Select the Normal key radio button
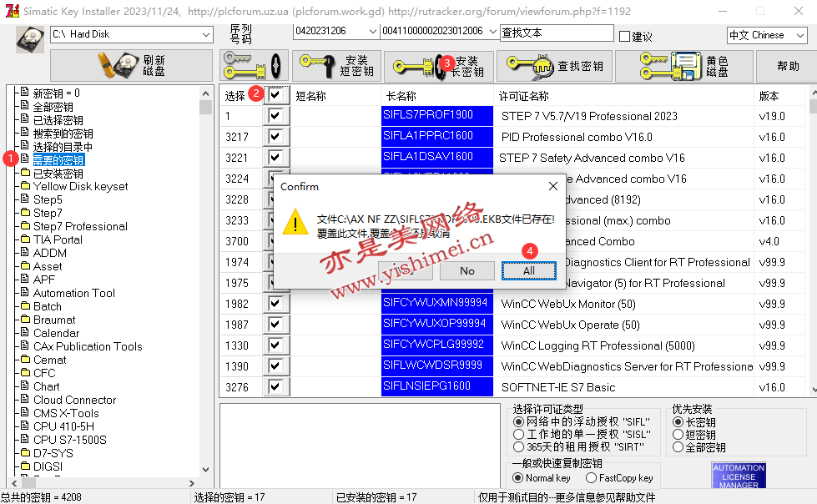Viewport: 817px width, 504px height. coord(518,478)
